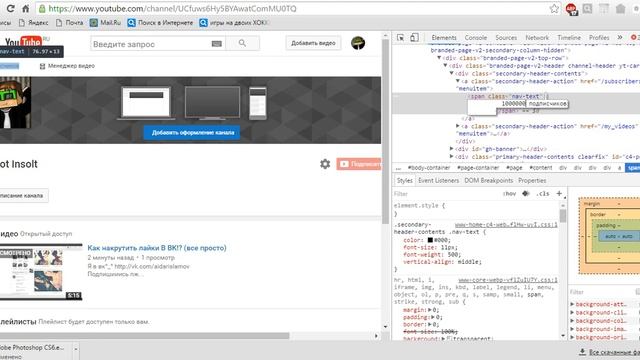The width and height of the screenshot is (640, 360).
Task: Switch to the Elements tab
Action: pos(444,37)
